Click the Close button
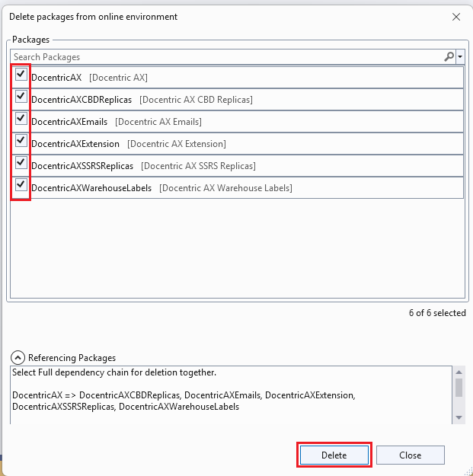 click(410, 455)
